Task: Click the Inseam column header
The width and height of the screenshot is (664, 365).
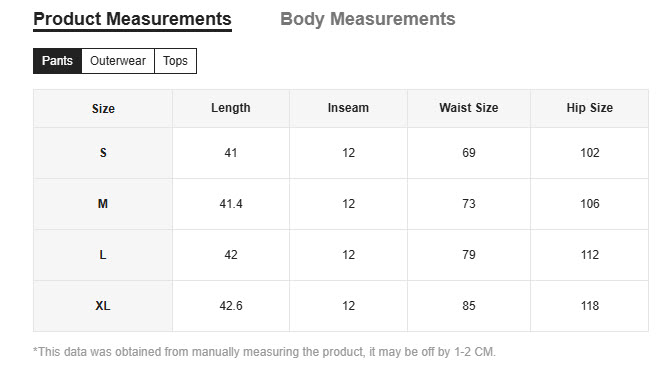Action: pyautogui.click(x=348, y=108)
